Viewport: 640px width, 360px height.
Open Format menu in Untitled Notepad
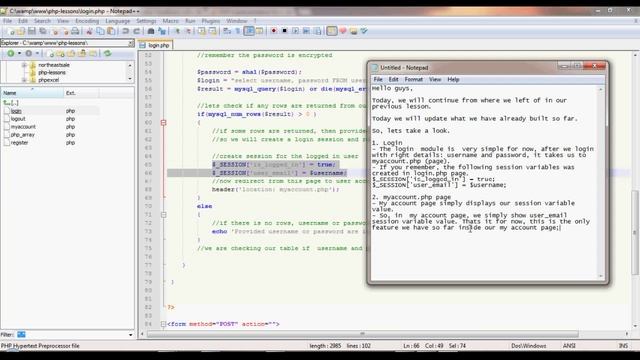pyautogui.click(x=413, y=80)
